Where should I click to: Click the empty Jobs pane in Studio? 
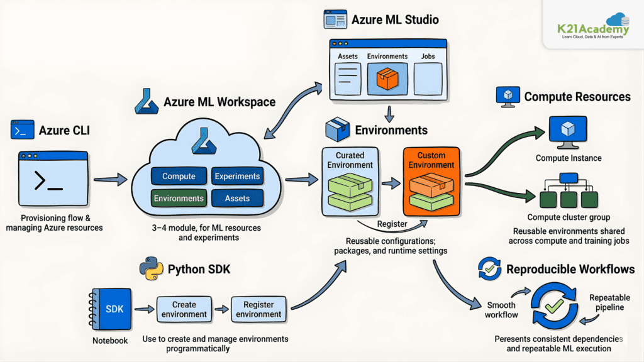pos(428,79)
